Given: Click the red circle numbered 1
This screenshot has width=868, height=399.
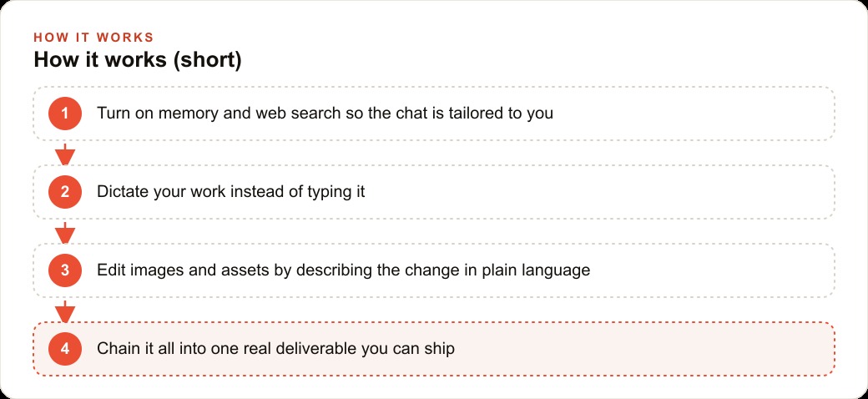Looking at the screenshot, I should [65, 114].
